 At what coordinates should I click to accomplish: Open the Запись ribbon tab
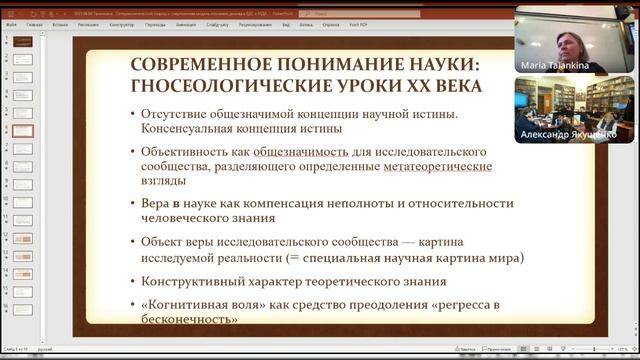[x=306, y=25]
